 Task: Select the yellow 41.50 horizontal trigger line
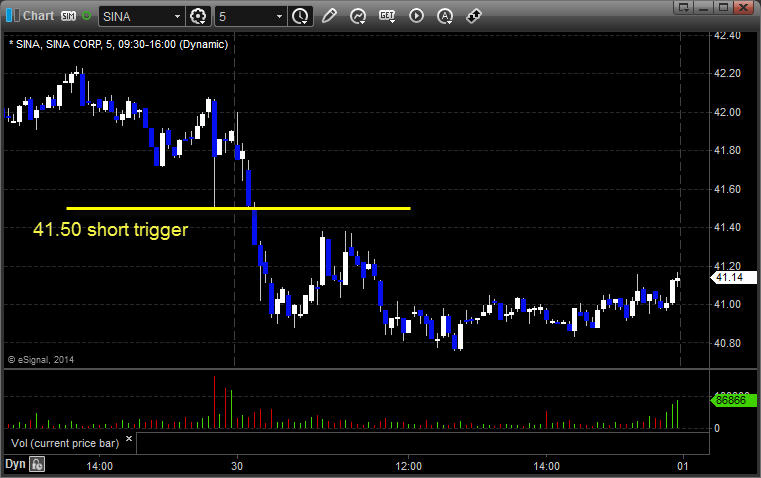click(238, 208)
